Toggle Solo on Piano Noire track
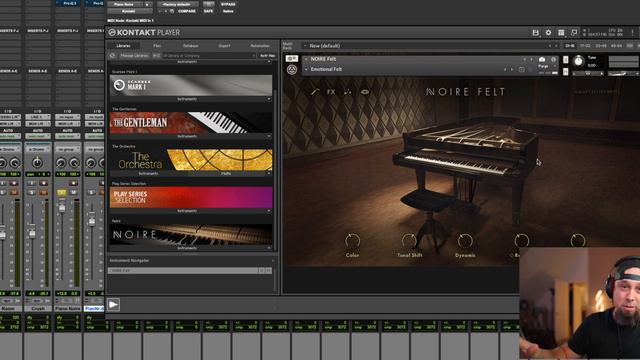Image resolution: width=640 pixels, height=360 pixels. (62, 192)
